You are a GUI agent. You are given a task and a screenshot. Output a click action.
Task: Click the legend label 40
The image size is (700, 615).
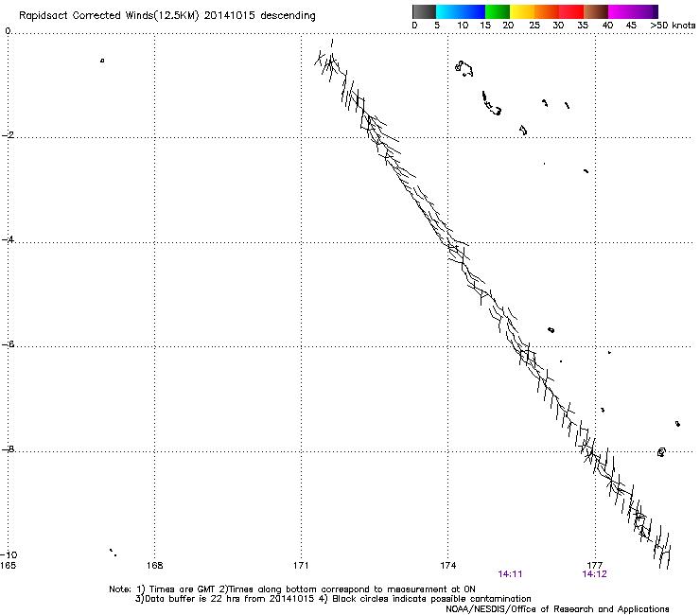[607, 26]
